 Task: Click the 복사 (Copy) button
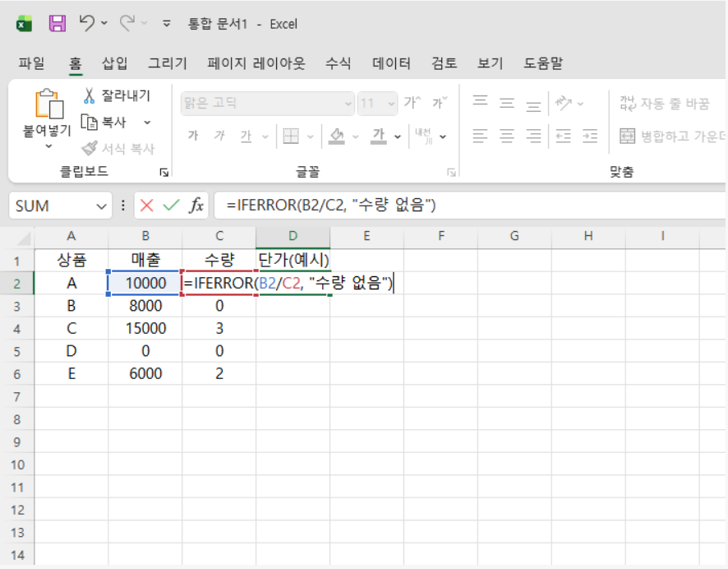[107, 122]
